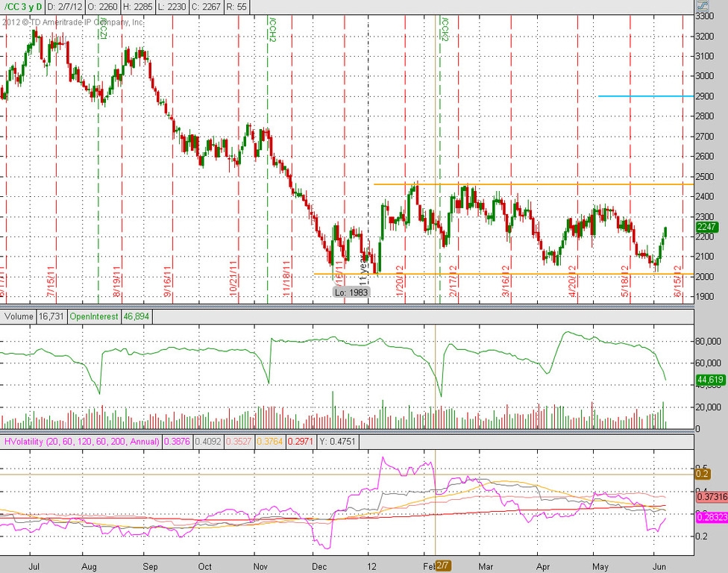Image resolution: width=728 pixels, height=573 pixels.
Task: Click the 7/15/11 expiration date label
Action: [51, 281]
